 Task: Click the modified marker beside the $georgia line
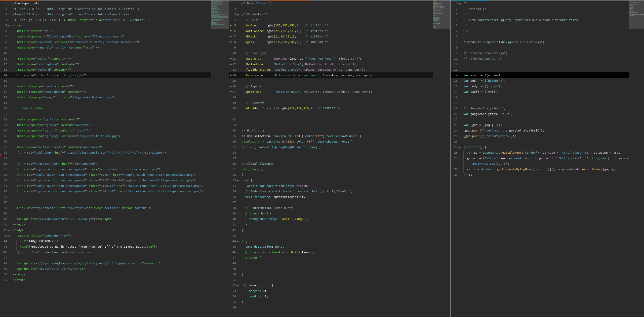(231, 59)
